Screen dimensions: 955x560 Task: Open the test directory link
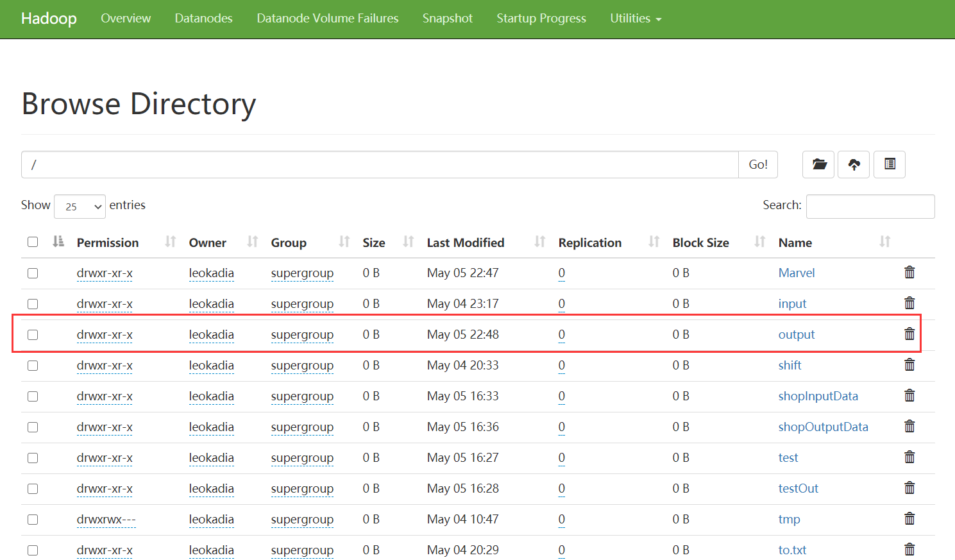(788, 457)
